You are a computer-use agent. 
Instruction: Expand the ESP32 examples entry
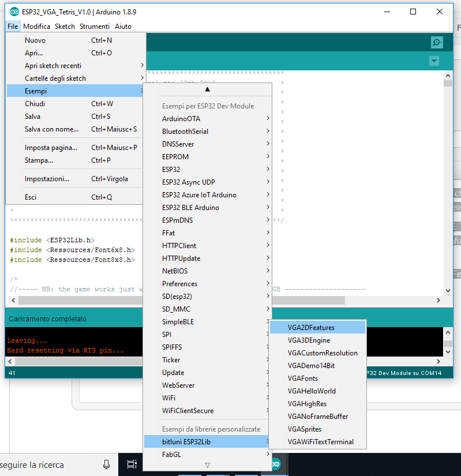208,170
